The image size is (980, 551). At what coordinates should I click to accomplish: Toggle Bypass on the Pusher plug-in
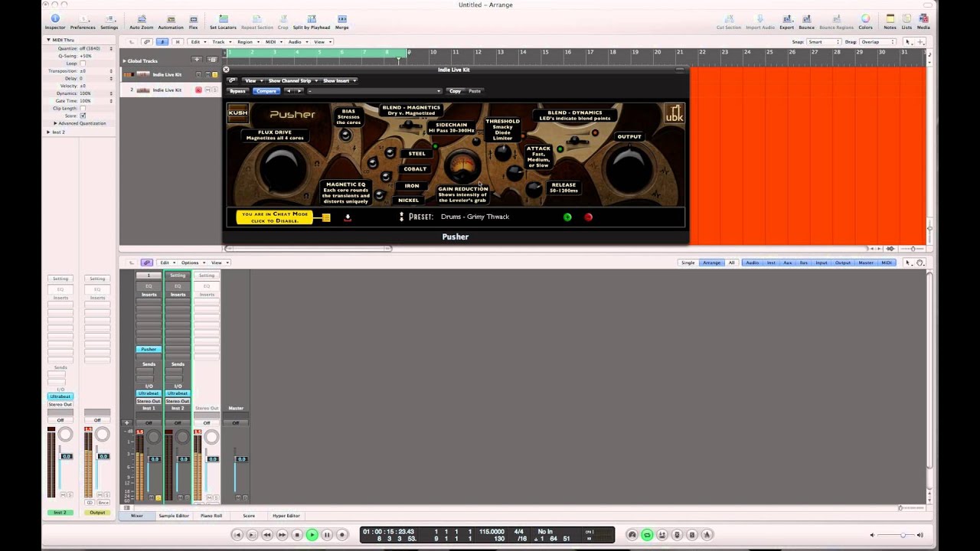(x=238, y=91)
